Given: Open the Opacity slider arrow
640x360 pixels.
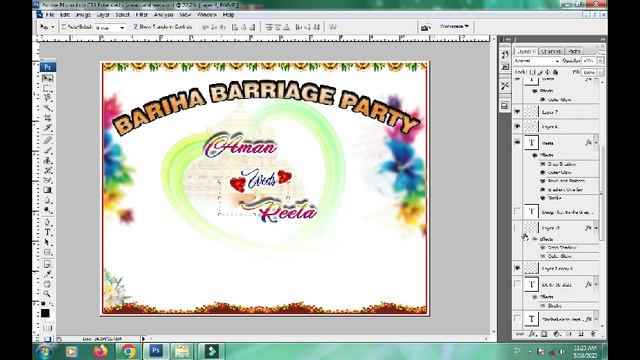Looking at the screenshot, I should tap(600, 61).
